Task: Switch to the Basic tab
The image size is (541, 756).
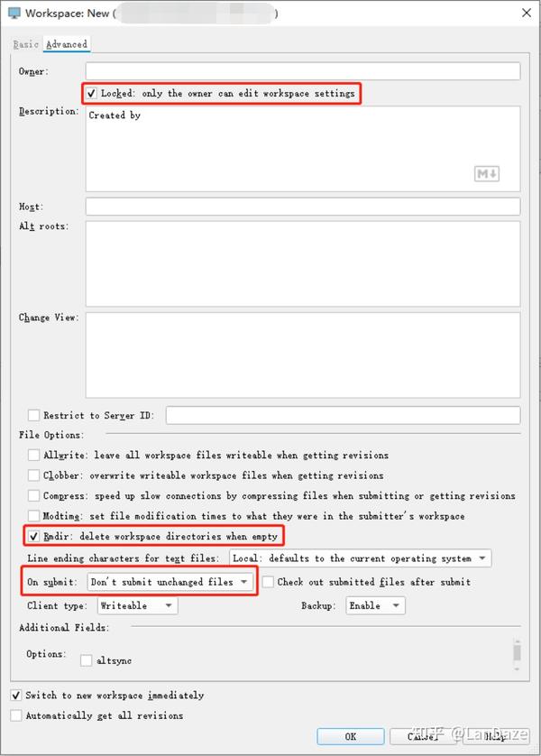Action: tap(25, 44)
